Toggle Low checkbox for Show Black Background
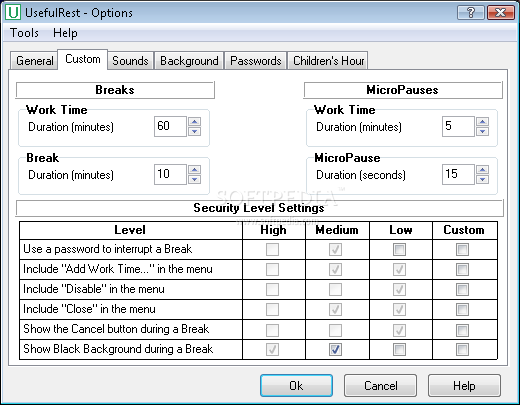This screenshot has width=520, height=405. [399, 349]
